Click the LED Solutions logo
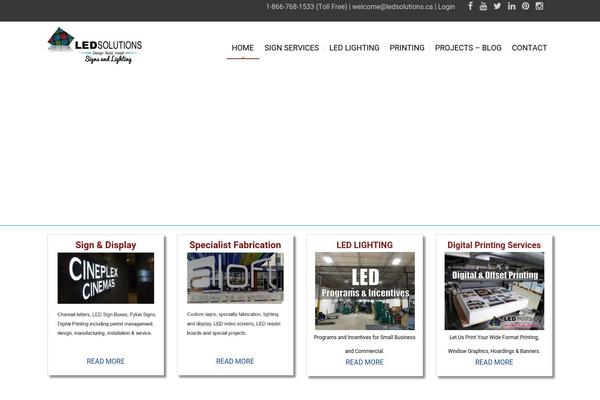This screenshot has height=400, width=600. [95, 46]
